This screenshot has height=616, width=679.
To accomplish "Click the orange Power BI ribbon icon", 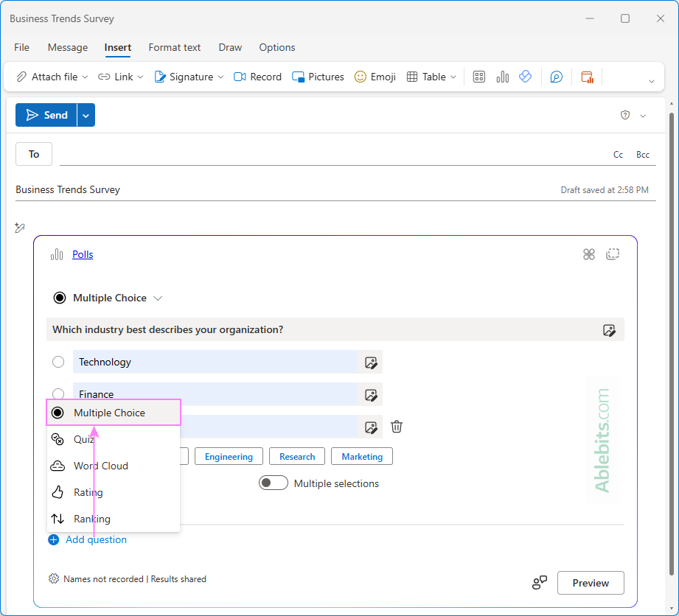I will pos(588,77).
